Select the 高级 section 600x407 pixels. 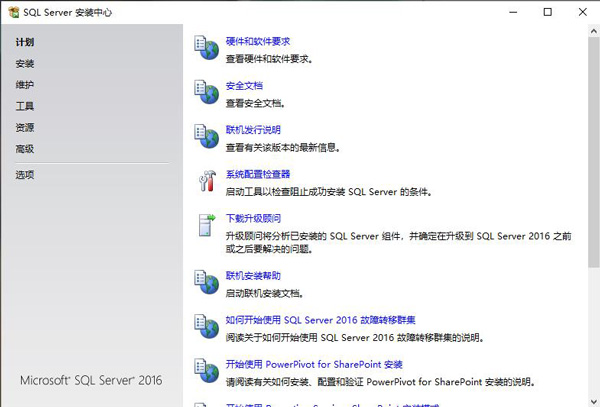pos(25,148)
